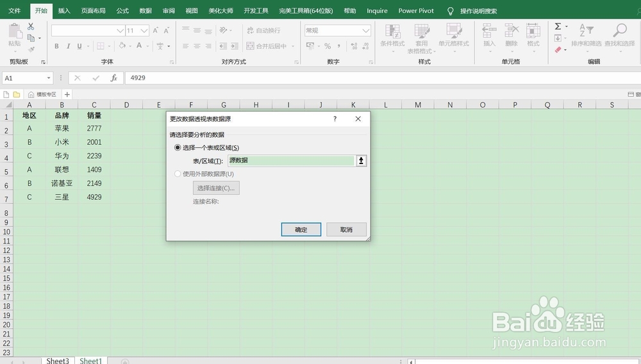Image resolution: width=641 pixels, height=364 pixels.
Task: Click the Paste clipboard icon
Action: (15, 32)
